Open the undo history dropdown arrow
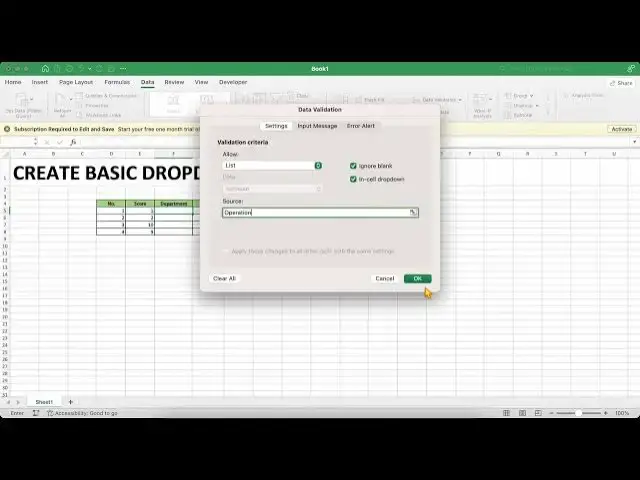The width and height of the screenshot is (640, 480). click(x=90, y=69)
